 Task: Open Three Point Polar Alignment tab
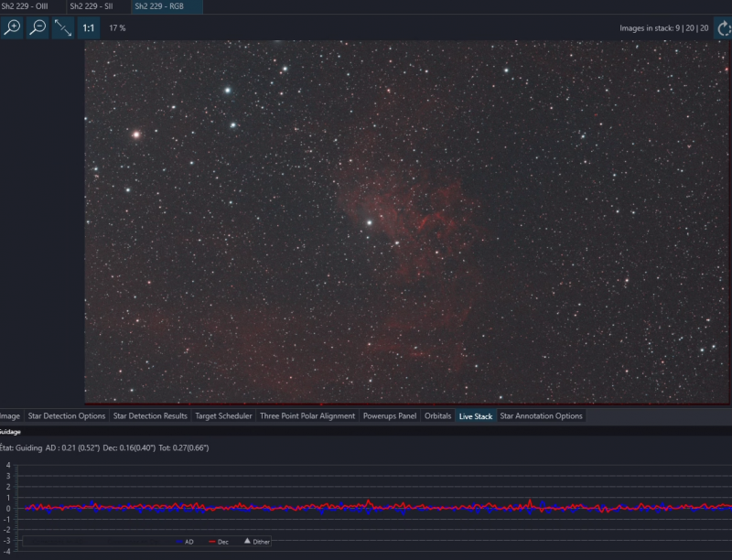pos(307,415)
